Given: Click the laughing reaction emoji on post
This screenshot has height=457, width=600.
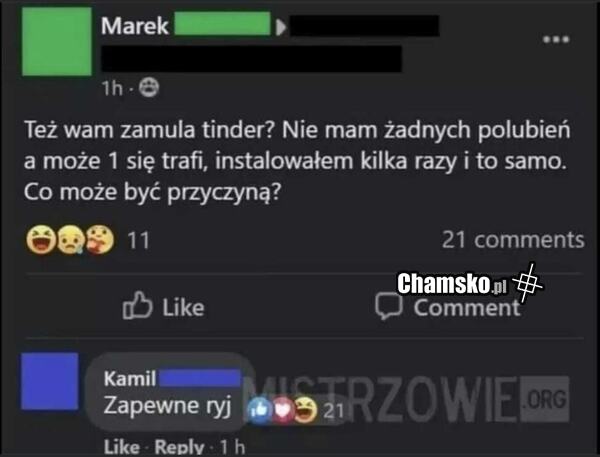Looking at the screenshot, I should 41,240.
